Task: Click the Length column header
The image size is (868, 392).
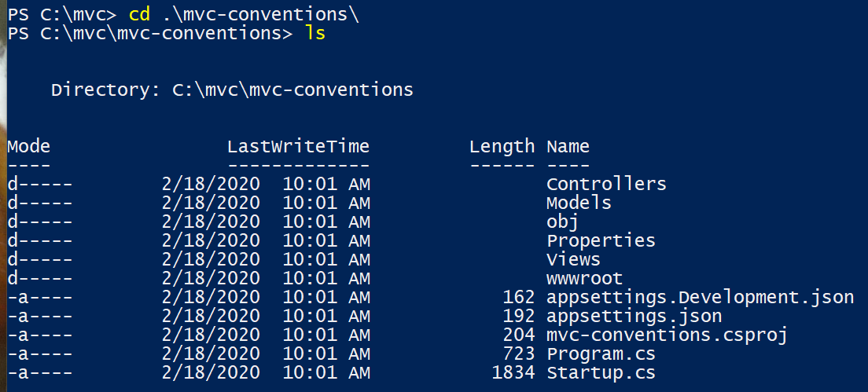Action: (x=502, y=147)
